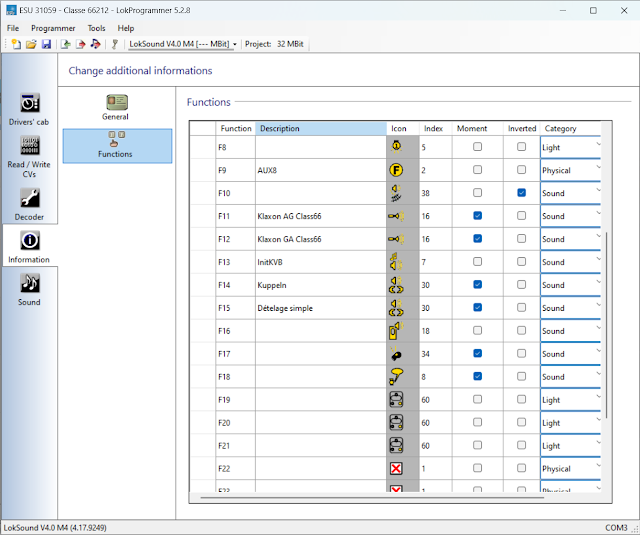Uncheck Moment for F11 Klaxon AG
Screen dimensions: 640x535
(x=477, y=215)
